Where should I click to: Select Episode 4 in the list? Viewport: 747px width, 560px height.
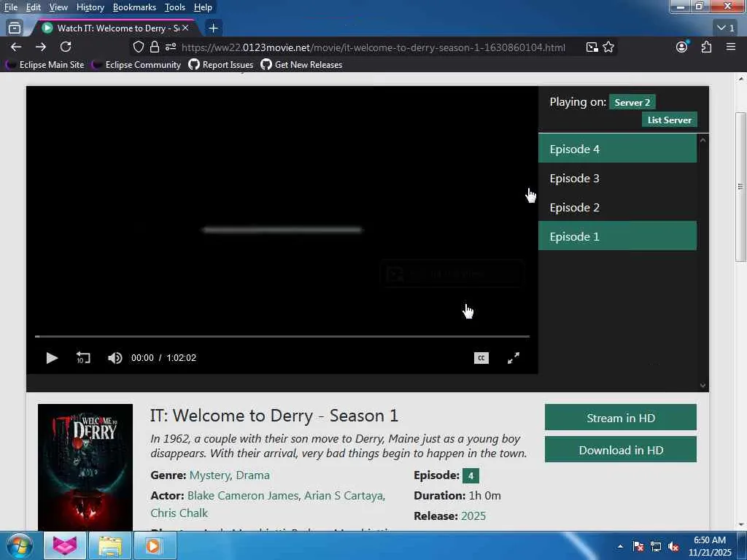click(617, 149)
